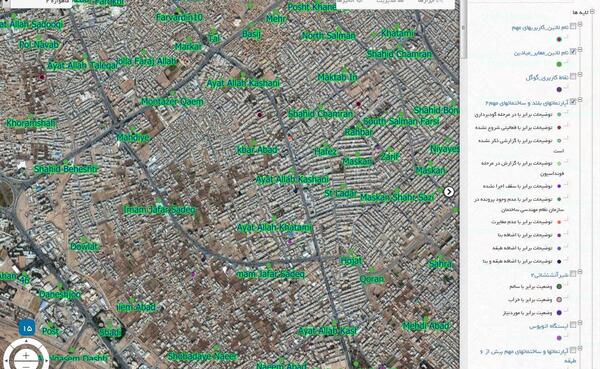This screenshot has width=600, height=369.
Task: Click hydrant legend entry وضعیت برابر با سالم
Action: tap(531, 287)
